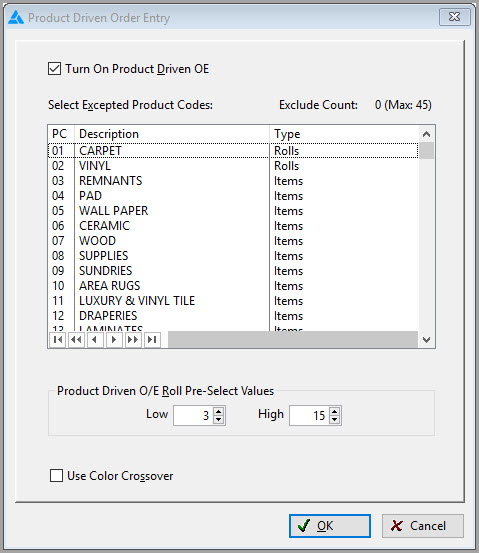
Task: Close the Product Driven Order Entry dialog
Action: point(454,17)
